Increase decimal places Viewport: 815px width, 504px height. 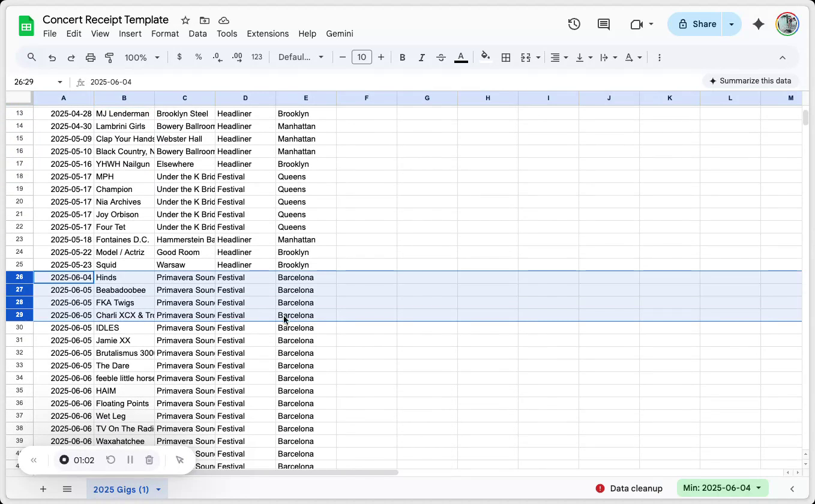(x=237, y=57)
